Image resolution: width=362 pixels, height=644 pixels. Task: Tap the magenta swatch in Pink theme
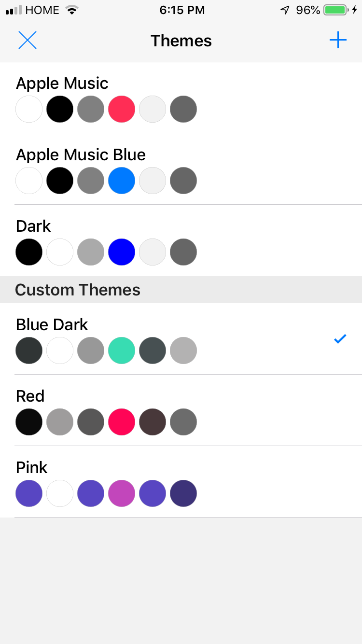point(122,493)
